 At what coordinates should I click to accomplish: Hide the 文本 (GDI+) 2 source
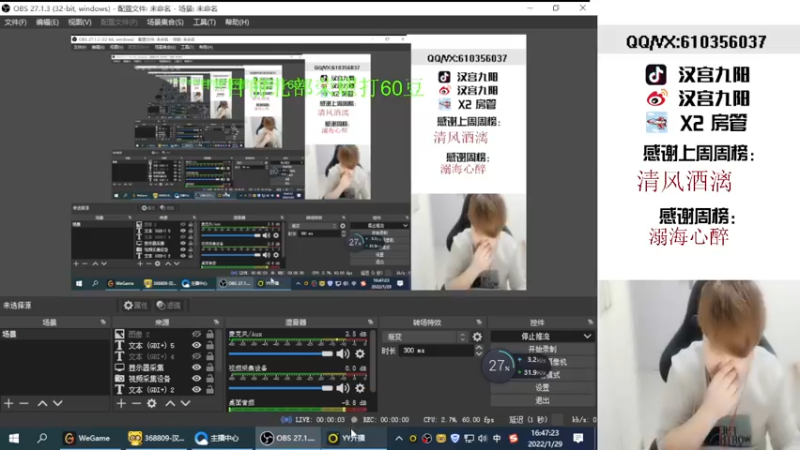[196, 390]
